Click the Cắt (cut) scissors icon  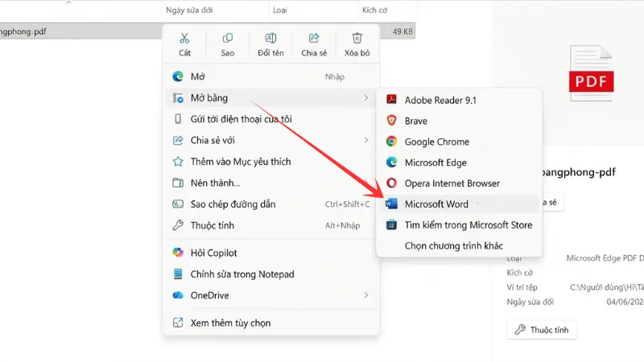click(184, 38)
